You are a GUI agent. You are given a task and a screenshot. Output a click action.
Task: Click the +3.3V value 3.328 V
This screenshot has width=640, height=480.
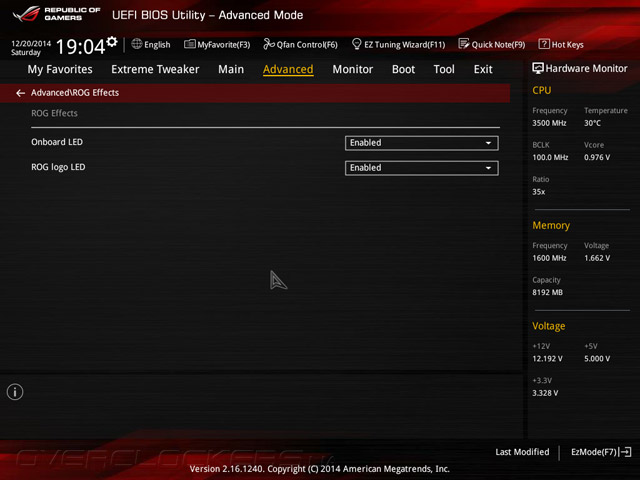[x=545, y=393]
